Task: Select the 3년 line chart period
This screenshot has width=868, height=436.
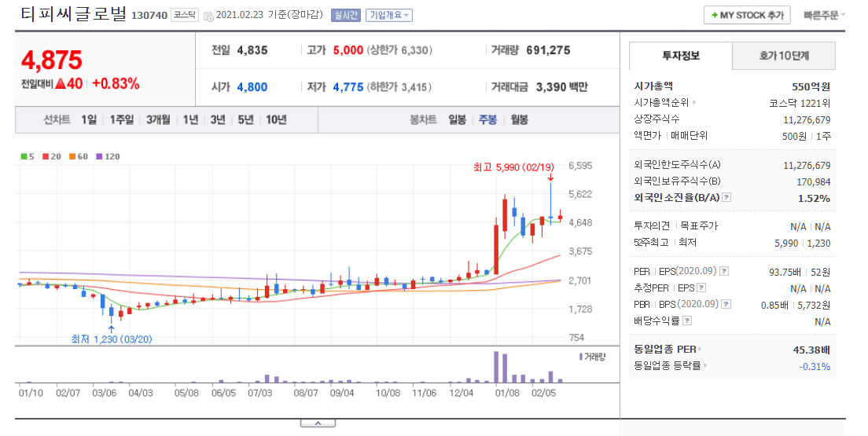Action: point(218,119)
